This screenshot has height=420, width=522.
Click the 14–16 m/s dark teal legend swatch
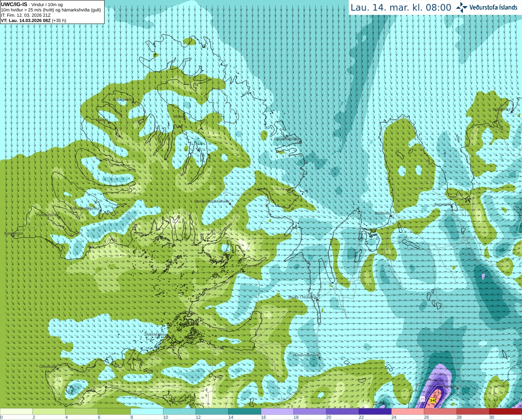(245, 411)
